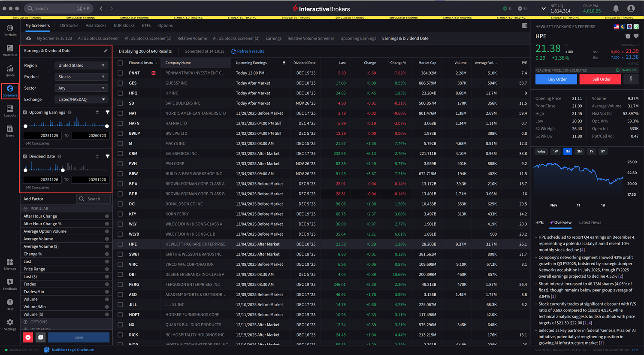Click the pencil edit icon for screener name
The image size is (644, 355).
tap(106, 51)
